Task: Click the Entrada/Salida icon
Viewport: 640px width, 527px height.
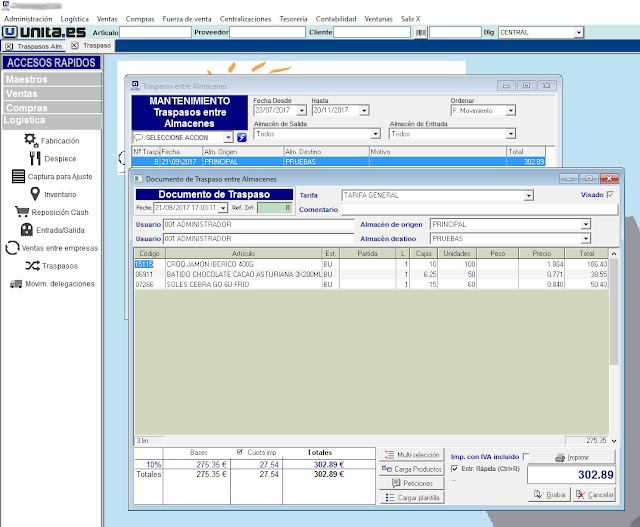Action: [26, 230]
